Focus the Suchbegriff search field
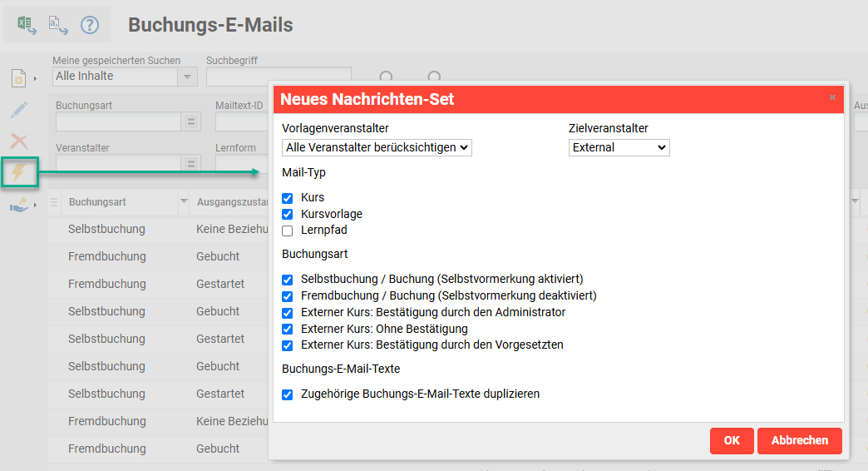Viewport: 868px width, 471px height. coord(279,77)
